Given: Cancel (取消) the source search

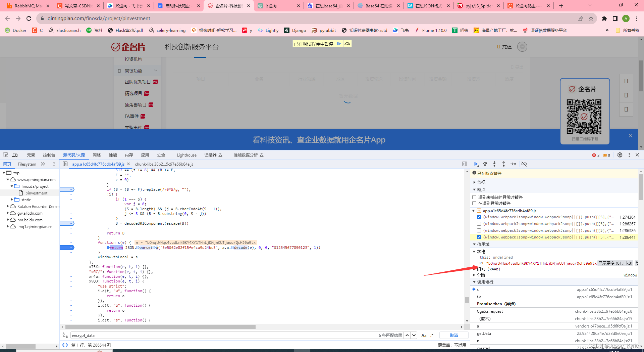Looking at the screenshot, I should [454, 335].
